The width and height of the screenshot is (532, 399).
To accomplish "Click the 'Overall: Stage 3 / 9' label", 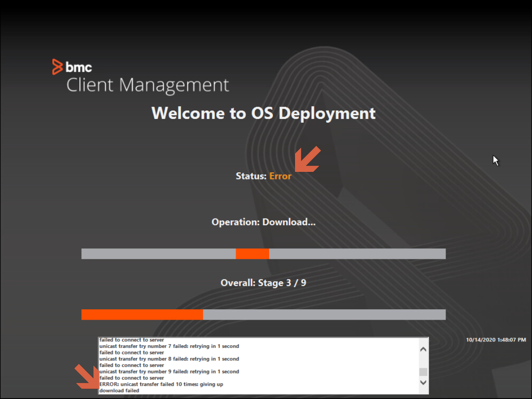I will (x=263, y=283).
